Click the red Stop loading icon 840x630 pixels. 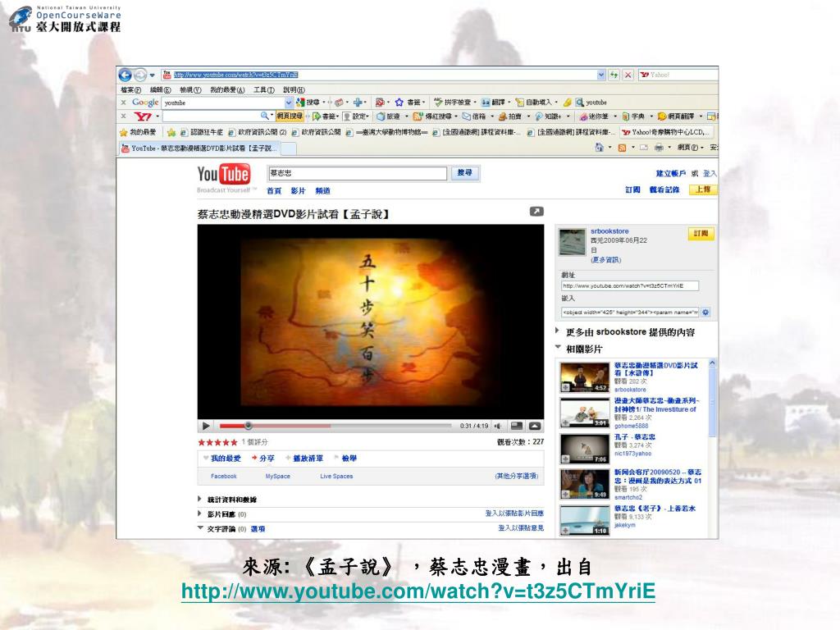pyautogui.click(x=628, y=75)
